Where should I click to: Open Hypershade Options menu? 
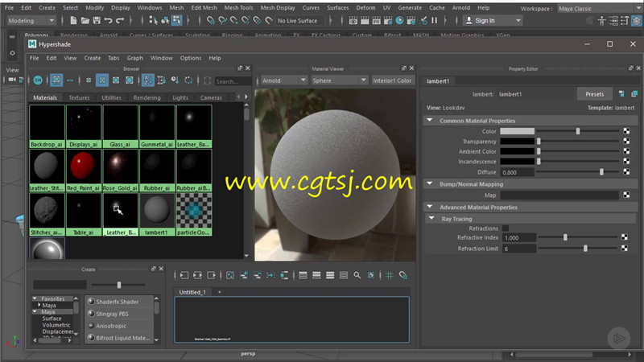click(x=191, y=58)
